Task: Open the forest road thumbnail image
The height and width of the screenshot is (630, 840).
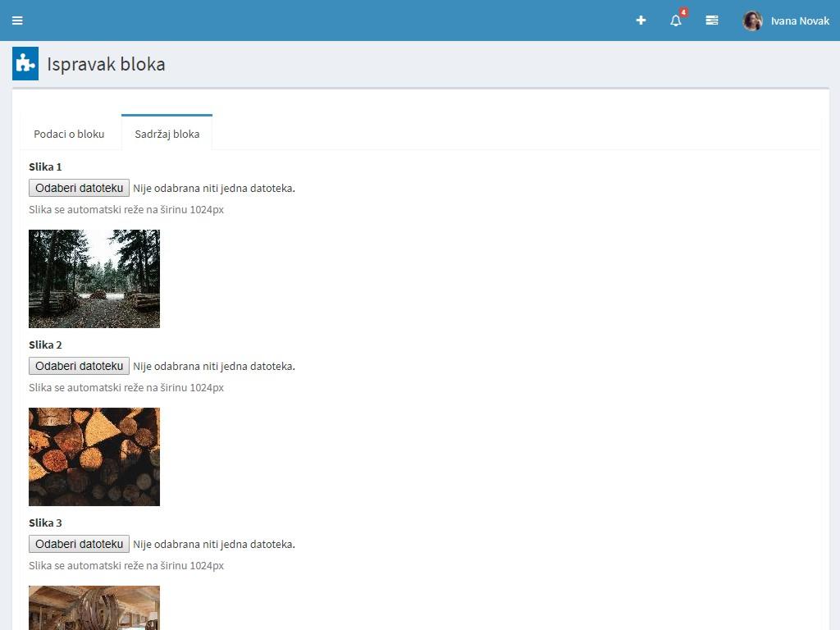Action: click(x=94, y=279)
